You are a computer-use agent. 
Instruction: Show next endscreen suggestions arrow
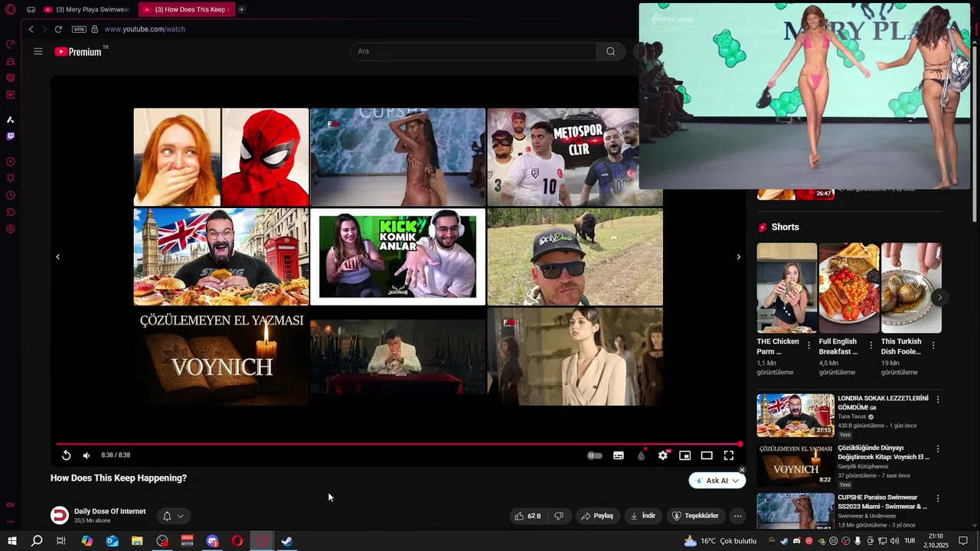click(738, 257)
